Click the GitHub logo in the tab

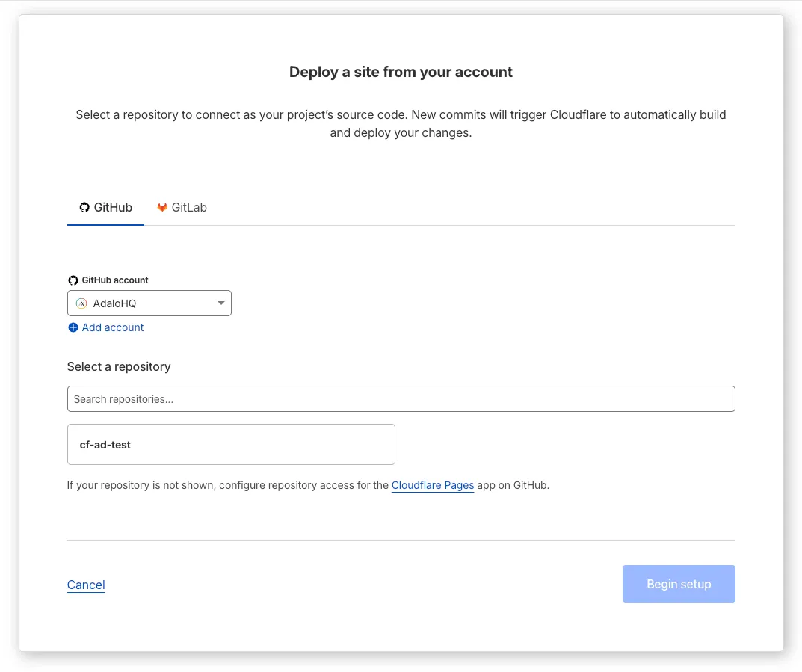click(x=84, y=207)
